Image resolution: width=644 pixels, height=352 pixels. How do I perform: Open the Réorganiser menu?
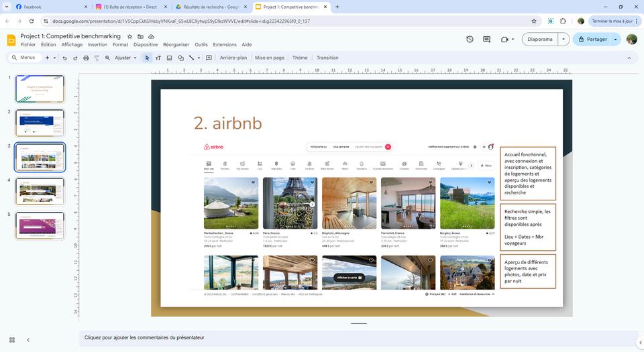(176, 45)
